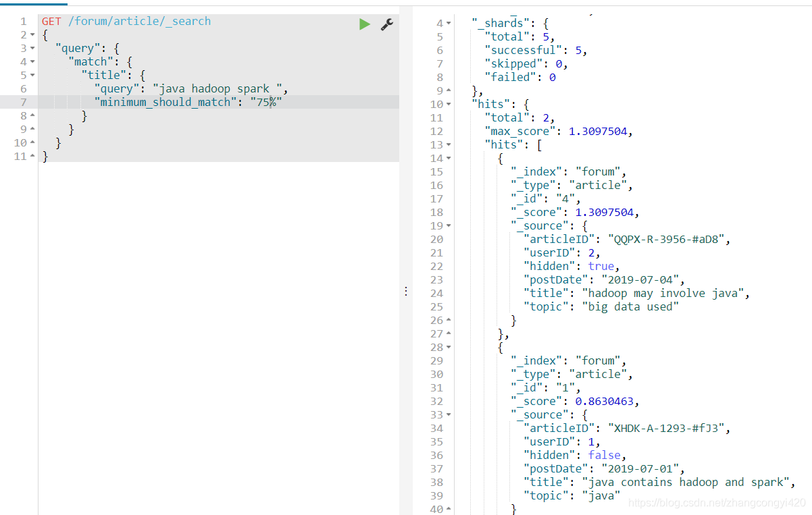Fold the closing brace at request line 8
This screenshot has height=515, width=812.
[32, 116]
